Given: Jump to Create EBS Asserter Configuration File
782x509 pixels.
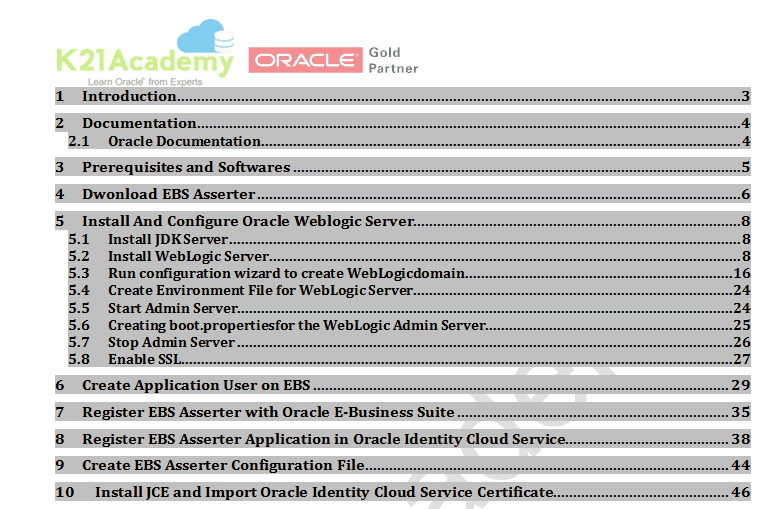Looking at the screenshot, I should (222, 465).
